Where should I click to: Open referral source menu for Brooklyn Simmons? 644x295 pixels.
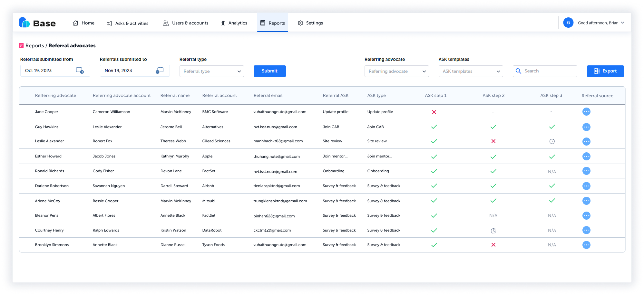tap(586, 245)
